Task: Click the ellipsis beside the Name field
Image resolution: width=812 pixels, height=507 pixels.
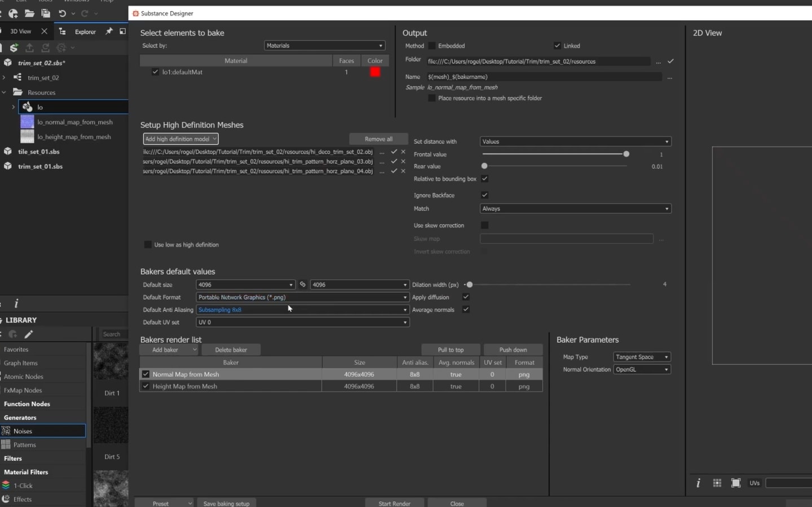Action: click(x=670, y=77)
